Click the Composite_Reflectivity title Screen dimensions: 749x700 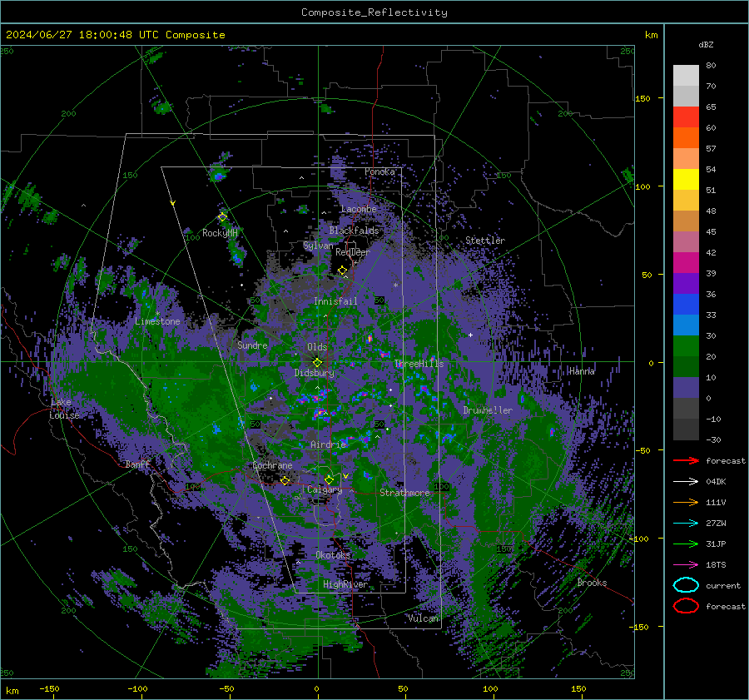[374, 12]
